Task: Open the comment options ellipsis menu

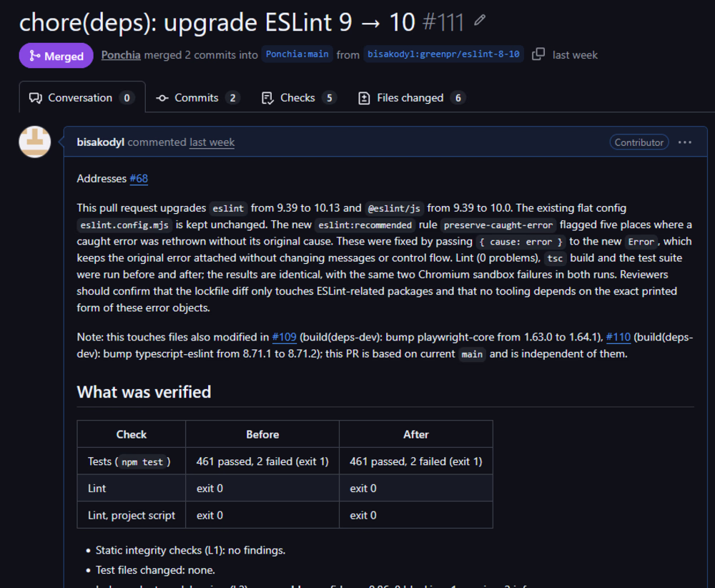Action: coord(684,142)
